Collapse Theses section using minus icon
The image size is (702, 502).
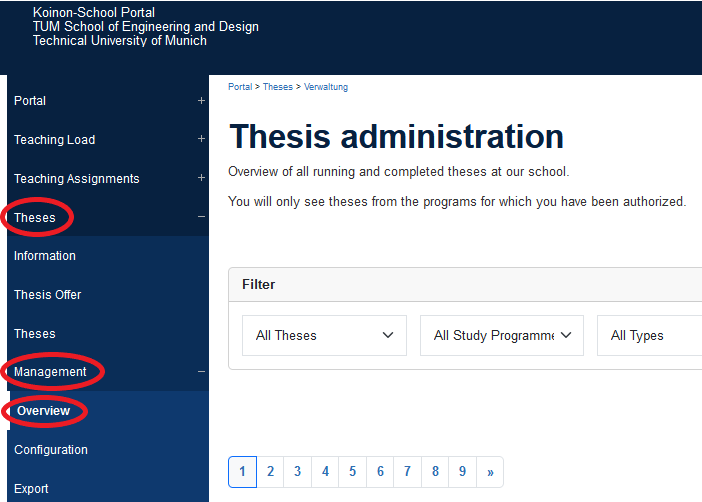[201, 218]
